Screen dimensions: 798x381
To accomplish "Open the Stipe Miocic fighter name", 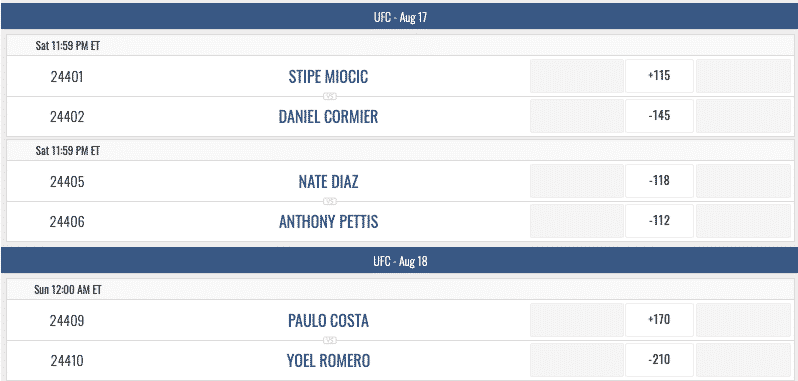I will [328, 77].
